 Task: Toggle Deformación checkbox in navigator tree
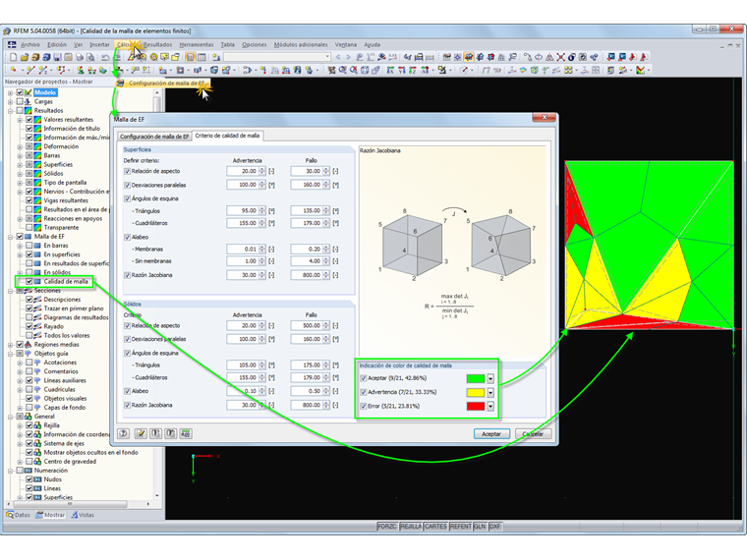(x=29, y=146)
